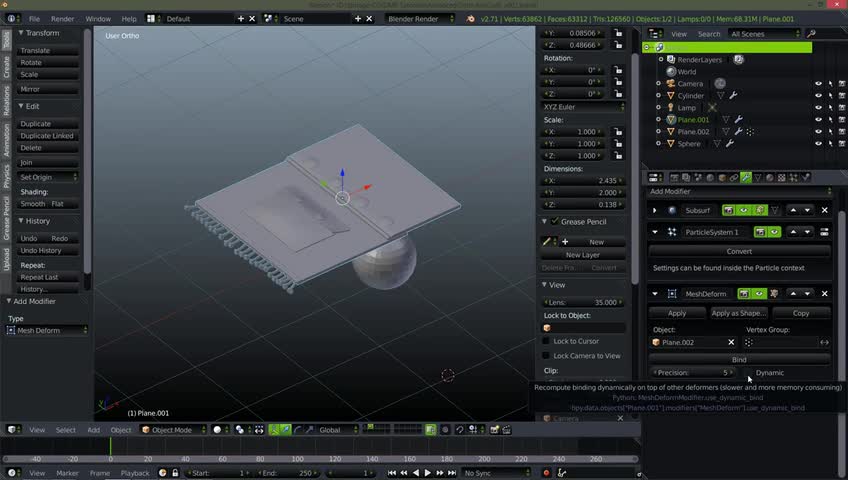The height and width of the screenshot is (480, 848).
Task: Play the animation forward
Action: 428,473
